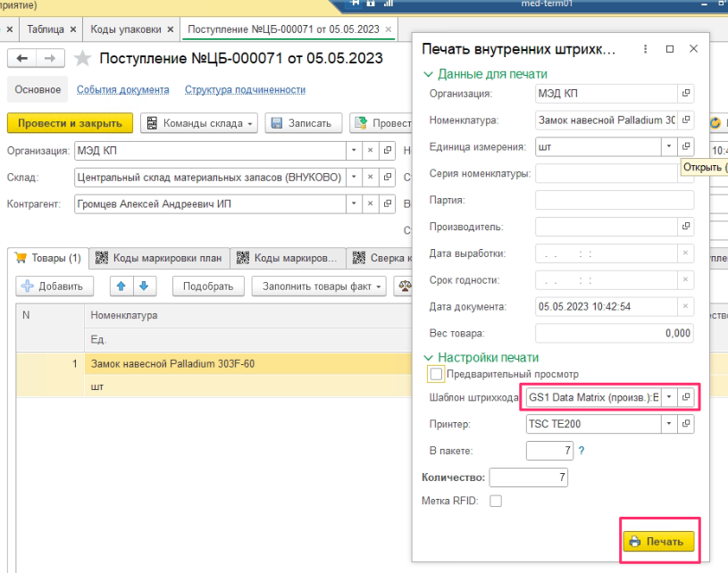
Task: Expand the Контрагент dropdown list
Action: click(x=354, y=203)
